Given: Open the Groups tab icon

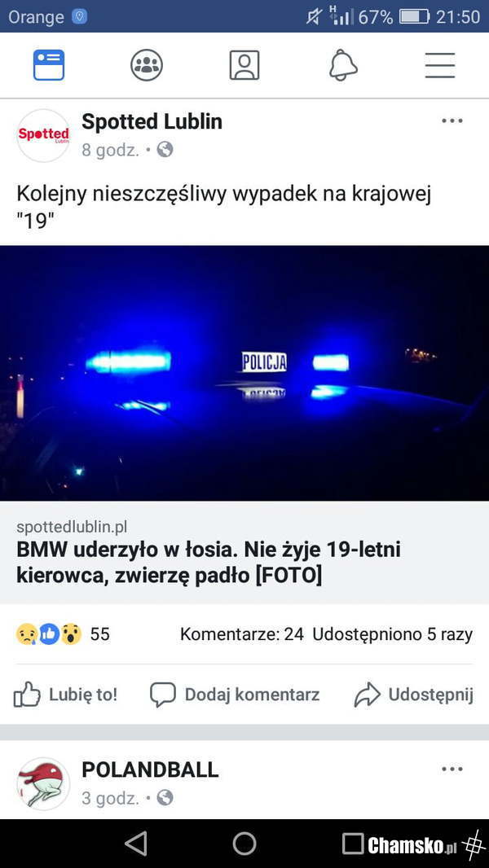Looking at the screenshot, I should coord(147,65).
